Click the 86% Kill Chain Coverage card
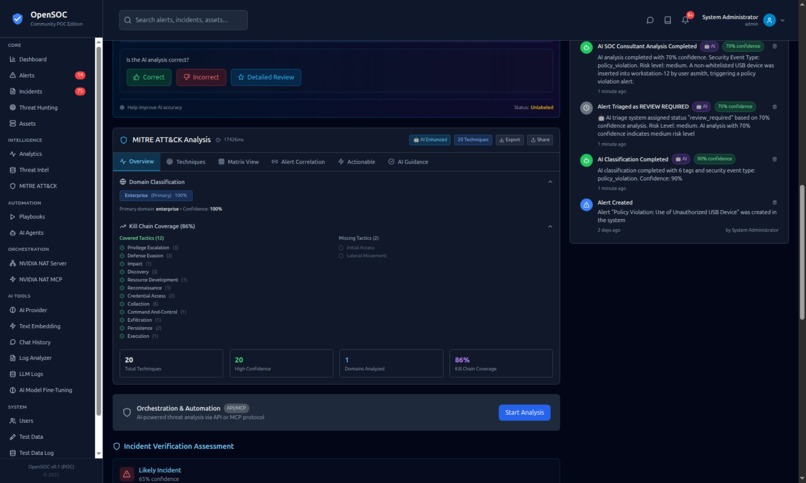This screenshot has width=806, height=483. coord(501,363)
